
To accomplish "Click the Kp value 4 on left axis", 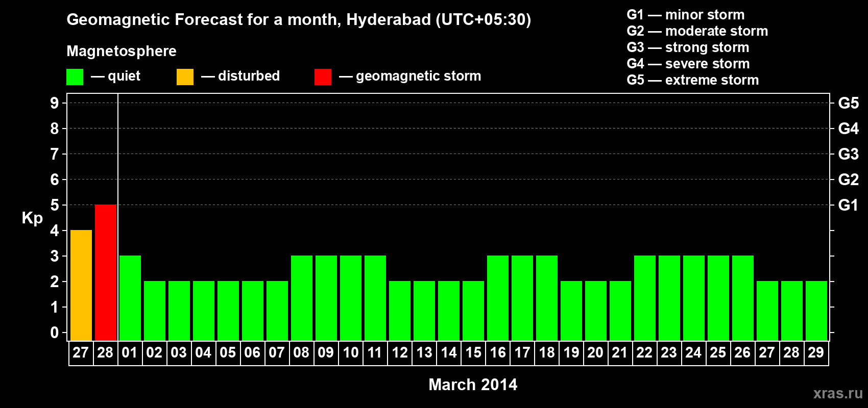I will pyautogui.click(x=55, y=231).
